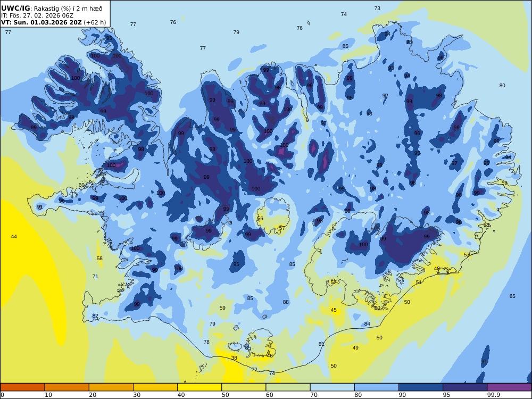This screenshot has width=532, height=399.
Task: Click the dark red 0–10 legend swatch
Action: [x=22, y=387]
